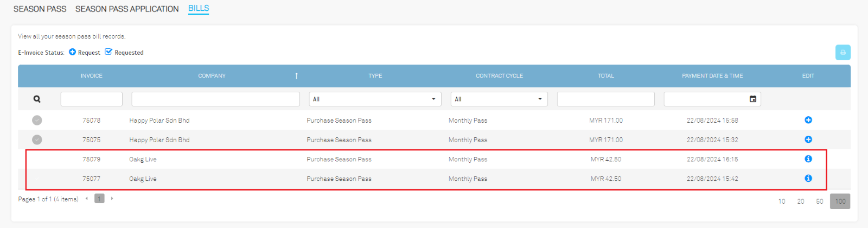Click the Invoice filter text field

(91, 99)
